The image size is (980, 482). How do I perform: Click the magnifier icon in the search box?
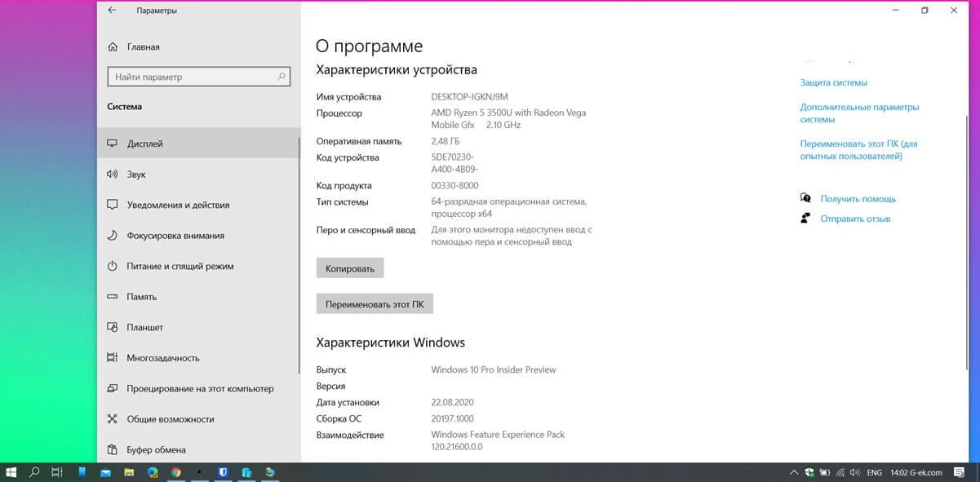tap(282, 77)
